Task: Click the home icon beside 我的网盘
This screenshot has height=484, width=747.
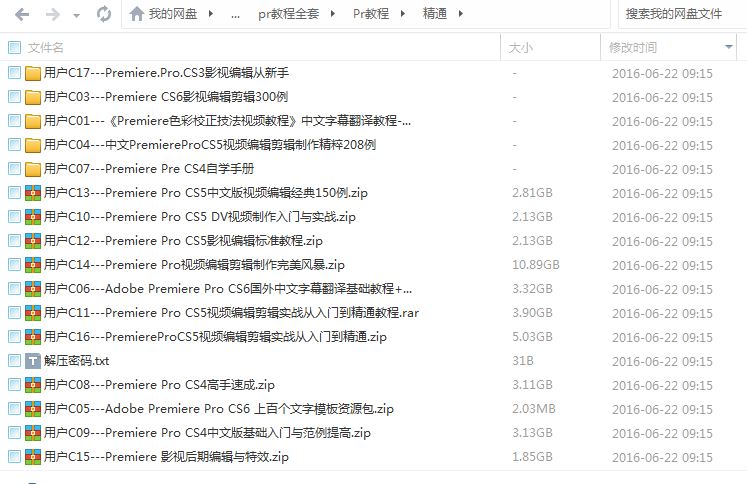Action: pyautogui.click(x=136, y=15)
